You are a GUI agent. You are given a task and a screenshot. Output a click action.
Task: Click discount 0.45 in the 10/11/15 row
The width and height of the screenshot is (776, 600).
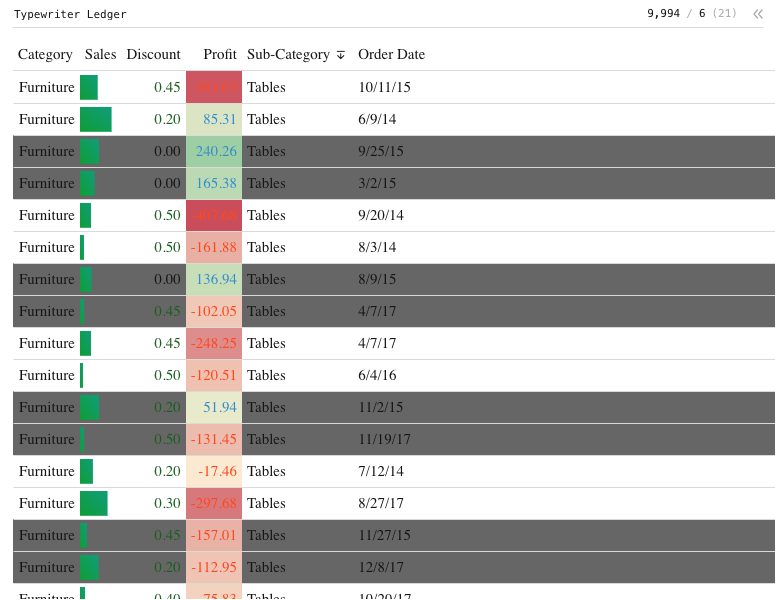(x=167, y=87)
